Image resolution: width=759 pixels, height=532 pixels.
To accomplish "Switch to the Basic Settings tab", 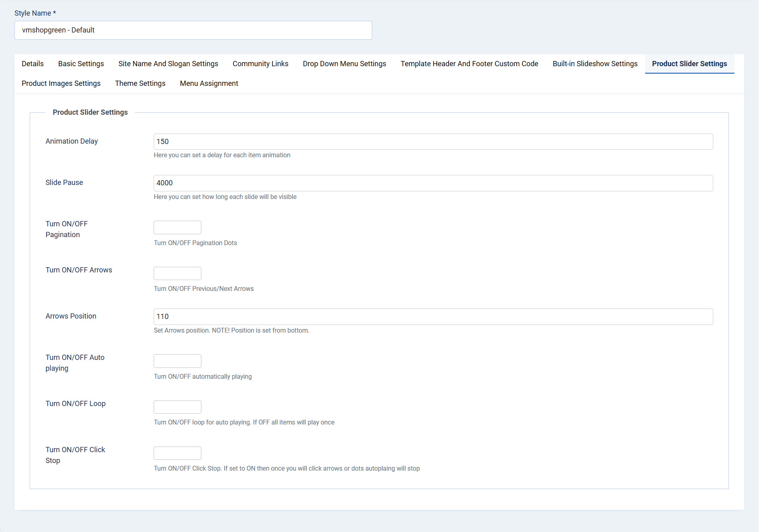I will (81, 64).
